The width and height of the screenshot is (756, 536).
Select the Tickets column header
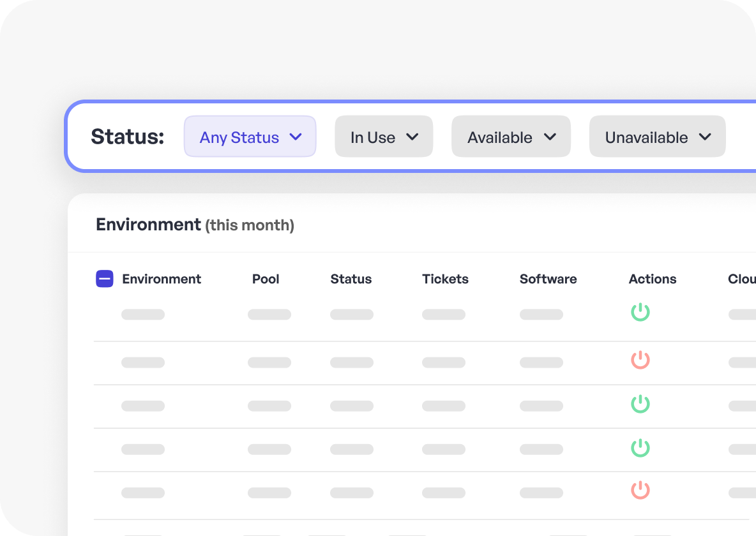point(445,279)
